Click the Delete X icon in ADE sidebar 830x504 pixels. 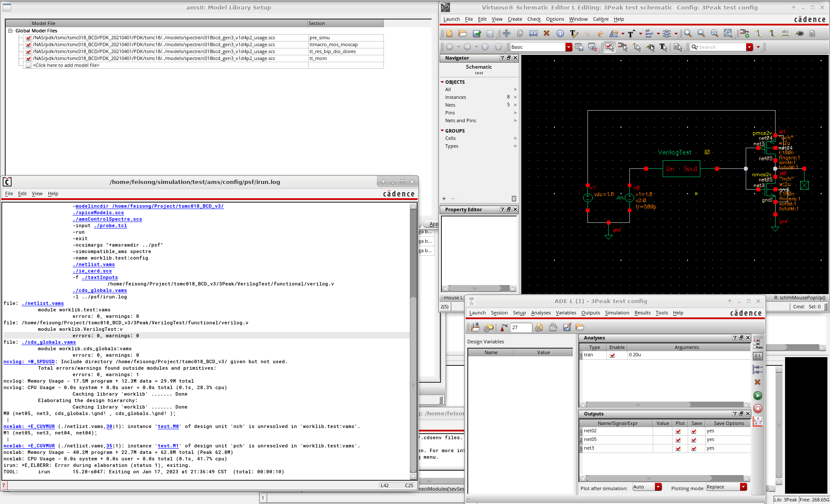[757, 382]
